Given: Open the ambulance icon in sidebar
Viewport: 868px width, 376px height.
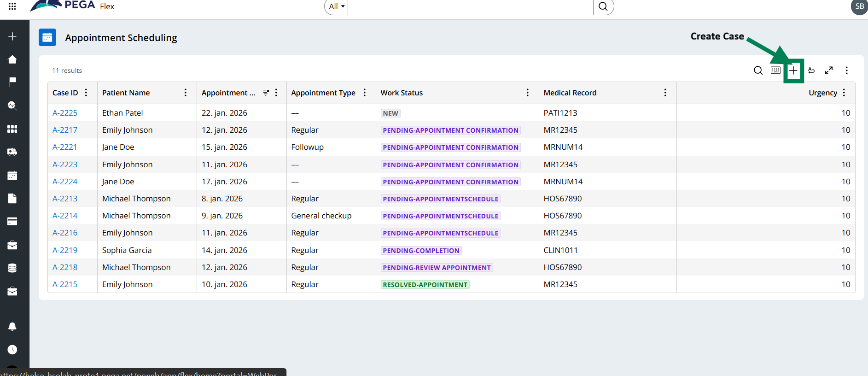Looking at the screenshot, I should [x=12, y=152].
